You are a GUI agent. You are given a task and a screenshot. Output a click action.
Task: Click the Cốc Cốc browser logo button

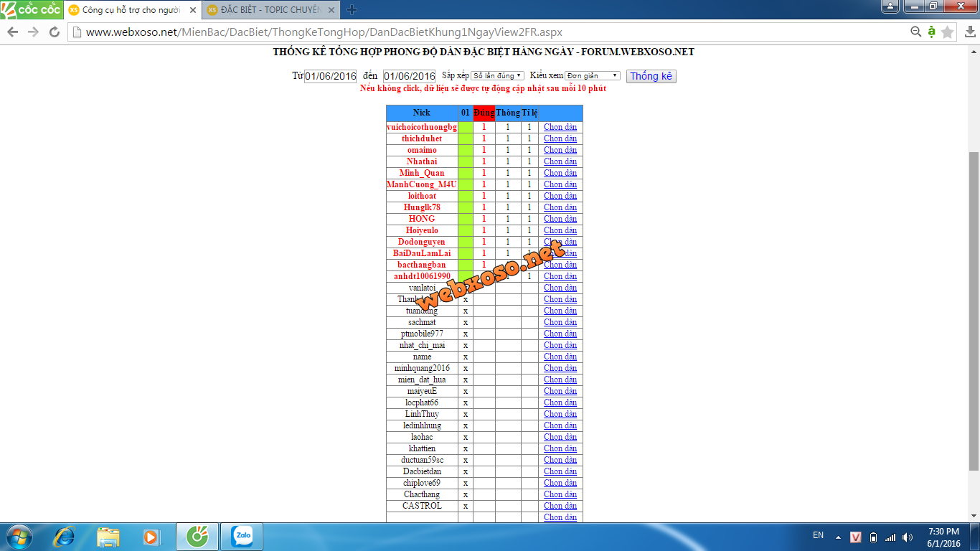[x=32, y=10]
